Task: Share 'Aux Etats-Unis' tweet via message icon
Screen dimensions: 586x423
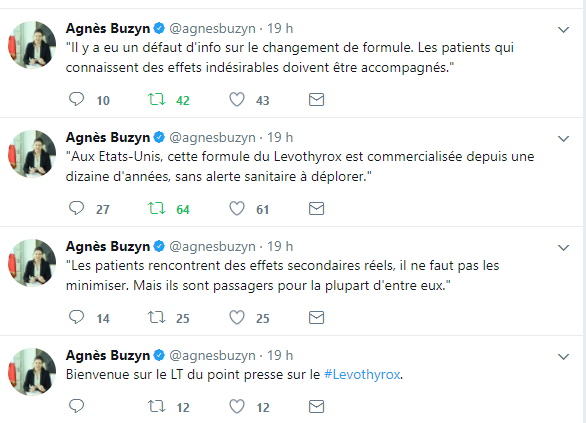Action: click(316, 209)
